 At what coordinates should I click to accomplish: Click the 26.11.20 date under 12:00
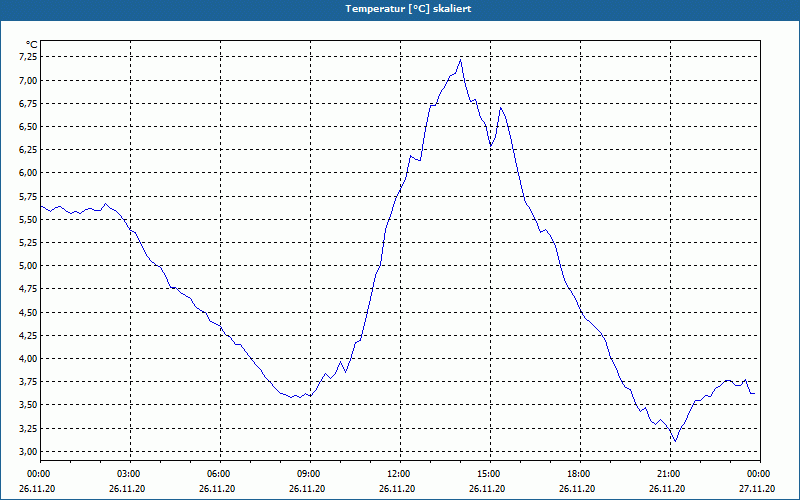coord(397,489)
